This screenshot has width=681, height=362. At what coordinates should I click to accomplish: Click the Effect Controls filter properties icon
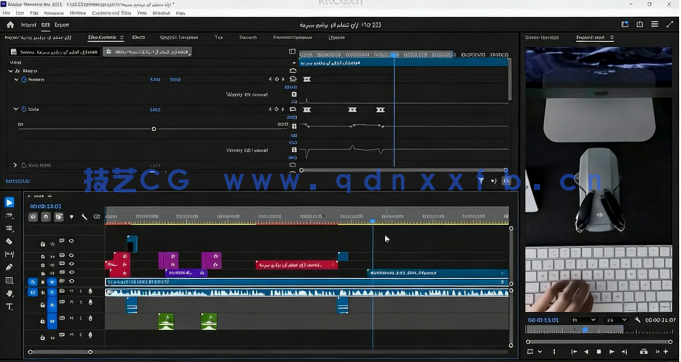coord(481,181)
